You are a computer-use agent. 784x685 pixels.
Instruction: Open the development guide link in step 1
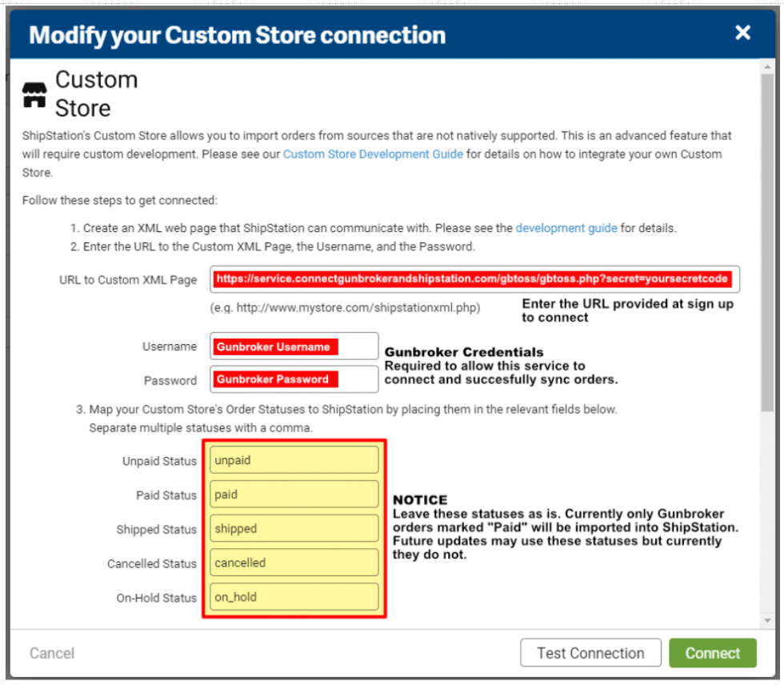coord(566,228)
